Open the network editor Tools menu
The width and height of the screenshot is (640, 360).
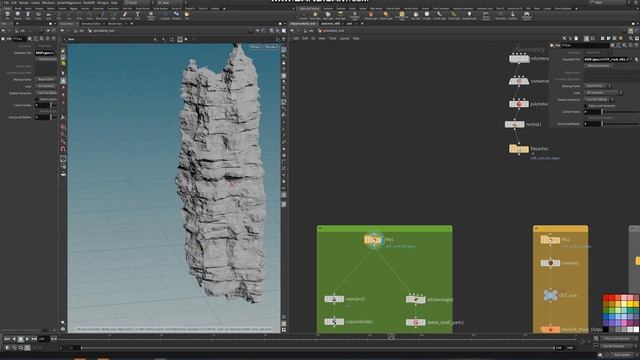coord(333,38)
